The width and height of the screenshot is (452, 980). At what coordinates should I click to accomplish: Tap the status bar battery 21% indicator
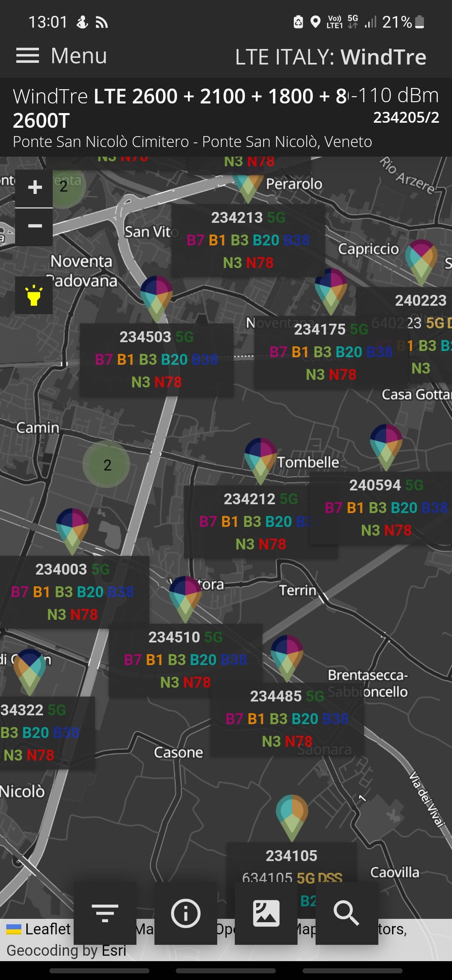pos(403,22)
